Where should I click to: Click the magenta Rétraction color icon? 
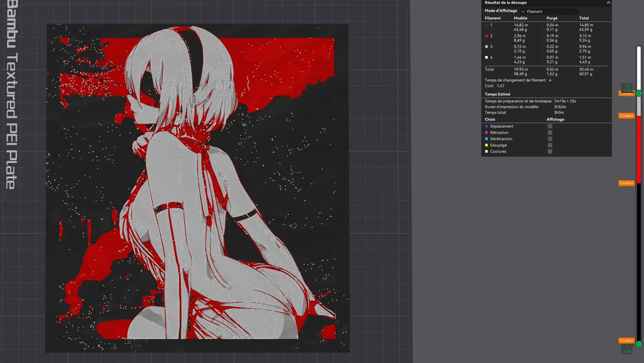click(x=486, y=132)
